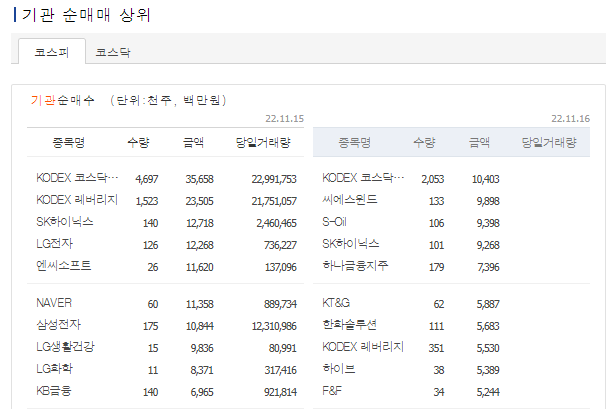Viewport: 612px width, 409px height.
Task: Open the LG생활건강 stock link
Action: click(65, 347)
